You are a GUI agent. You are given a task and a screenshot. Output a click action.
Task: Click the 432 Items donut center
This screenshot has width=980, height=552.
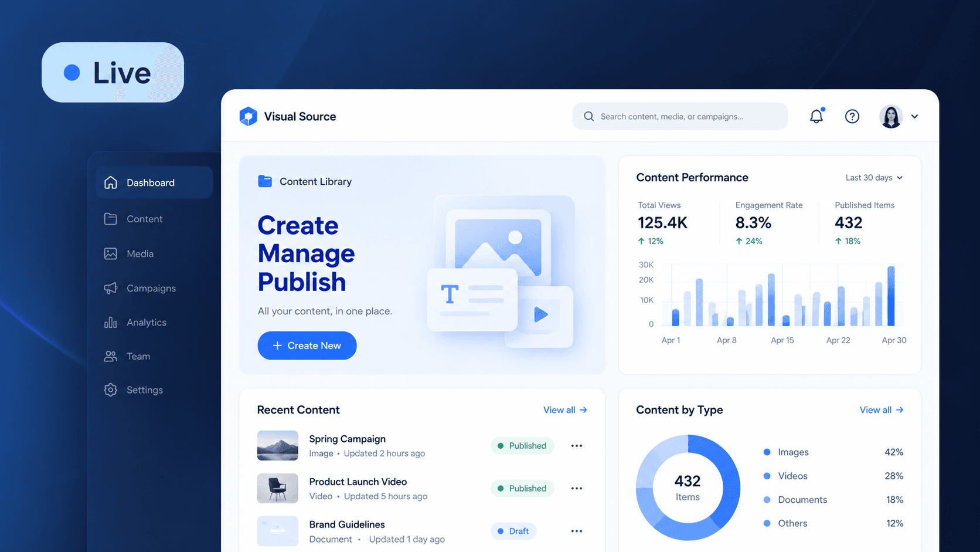pyautogui.click(x=688, y=487)
